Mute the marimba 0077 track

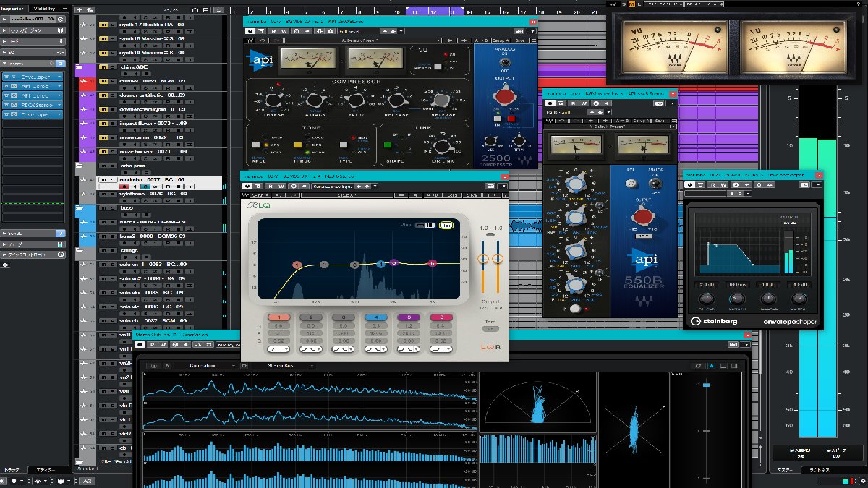pyautogui.click(x=103, y=179)
